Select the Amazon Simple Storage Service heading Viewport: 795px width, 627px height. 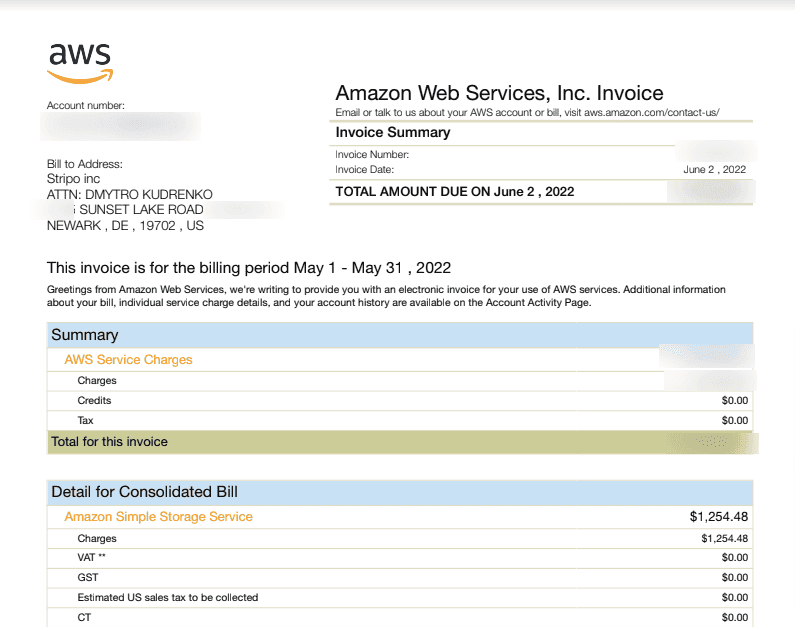tap(158, 517)
